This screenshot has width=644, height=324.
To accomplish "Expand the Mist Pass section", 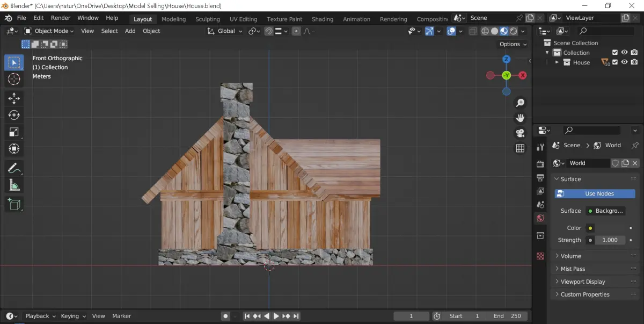I will point(573,269).
